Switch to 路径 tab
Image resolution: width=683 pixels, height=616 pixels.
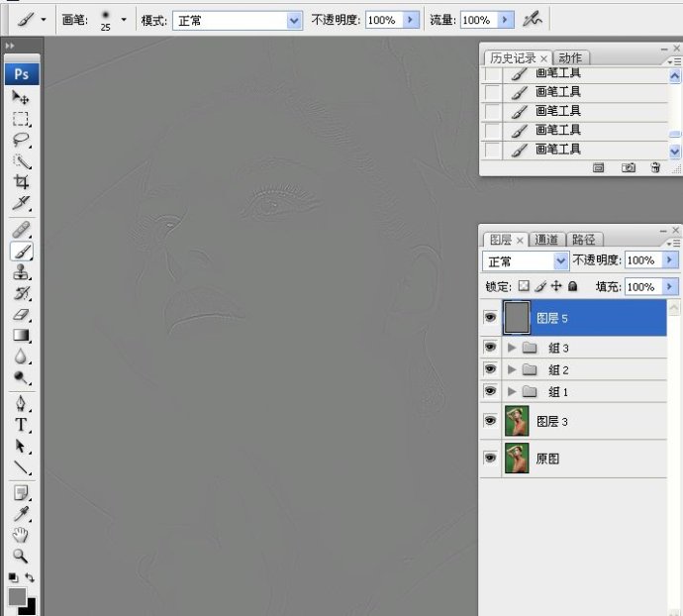click(x=584, y=240)
